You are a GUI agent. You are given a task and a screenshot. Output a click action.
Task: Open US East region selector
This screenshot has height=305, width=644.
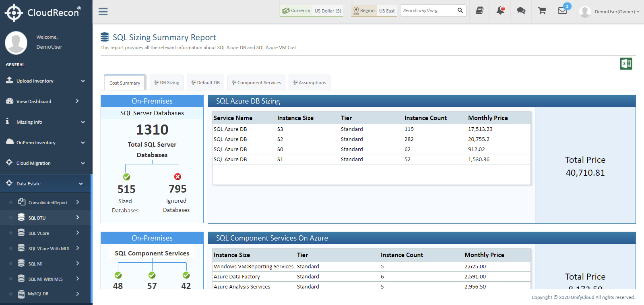pyautogui.click(x=387, y=11)
